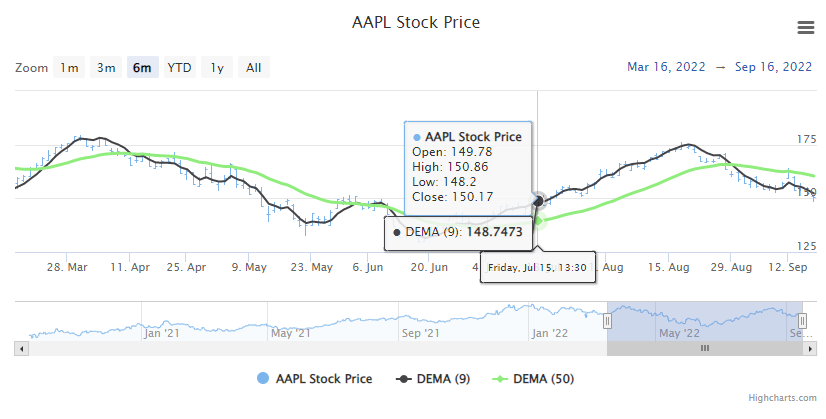
Task: Click the dark DEMA (9) legend marker
Action: [x=404, y=379]
